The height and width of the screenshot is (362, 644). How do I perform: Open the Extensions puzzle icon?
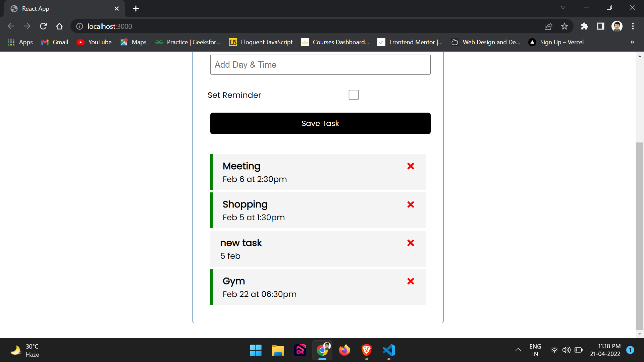click(585, 26)
